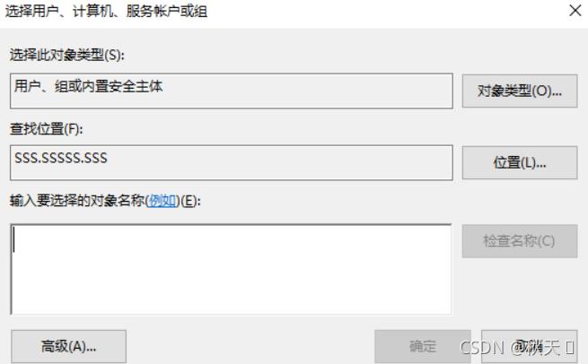588x364 pixels.
Task: Click the 输入要选择的对象名称 label
Action: 77,201
